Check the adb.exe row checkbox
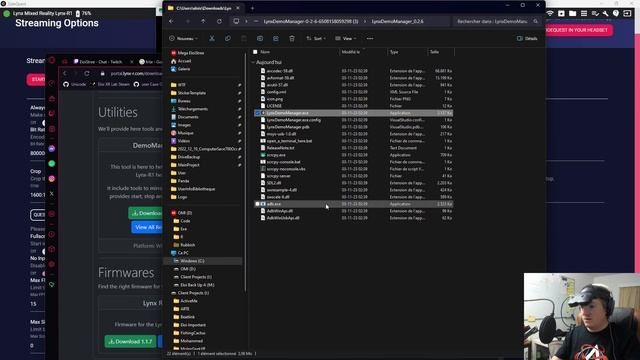This screenshot has width=640, height=360. (x=257, y=204)
